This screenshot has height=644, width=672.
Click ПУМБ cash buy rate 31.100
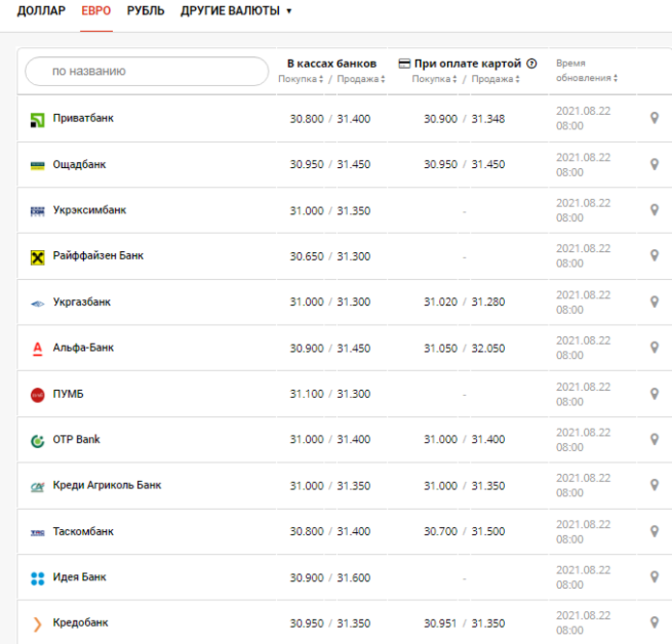(x=306, y=394)
